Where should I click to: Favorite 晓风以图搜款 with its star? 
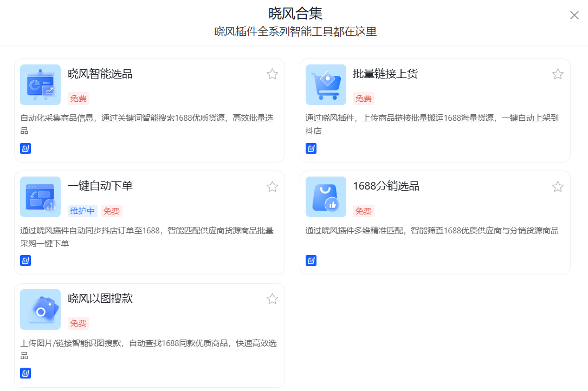click(272, 299)
